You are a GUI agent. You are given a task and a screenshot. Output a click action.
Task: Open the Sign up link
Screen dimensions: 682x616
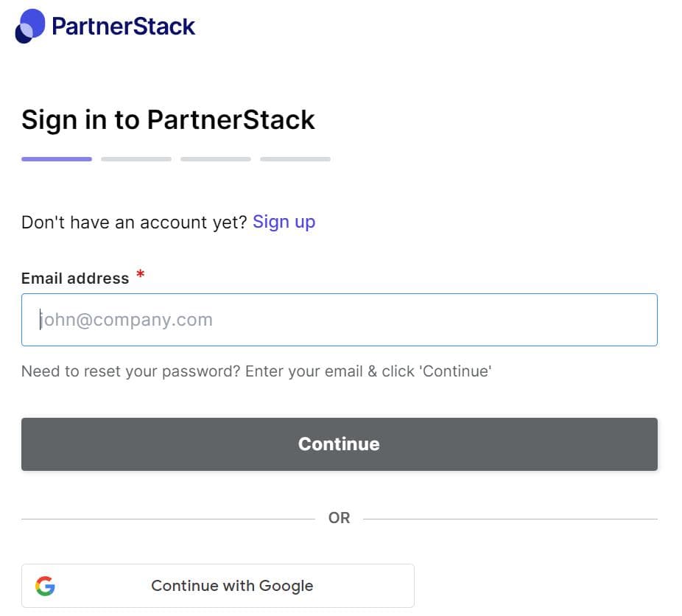[284, 222]
